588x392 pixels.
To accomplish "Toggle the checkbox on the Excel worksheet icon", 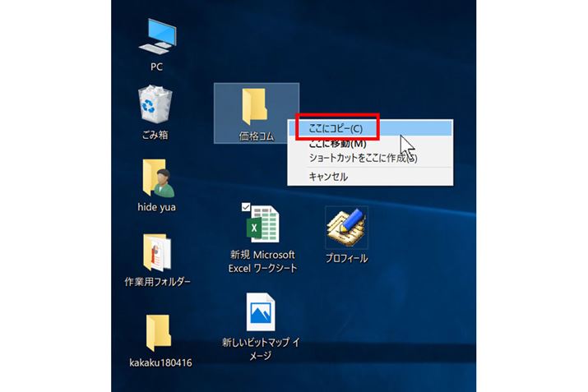I will pyautogui.click(x=246, y=207).
